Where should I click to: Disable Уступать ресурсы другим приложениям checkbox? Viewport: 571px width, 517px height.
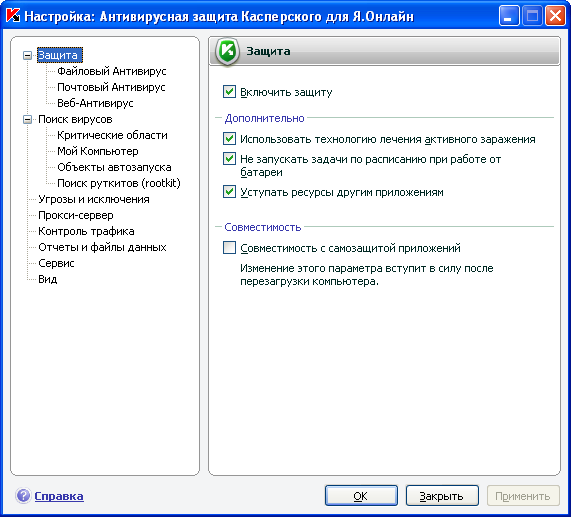[229, 192]
